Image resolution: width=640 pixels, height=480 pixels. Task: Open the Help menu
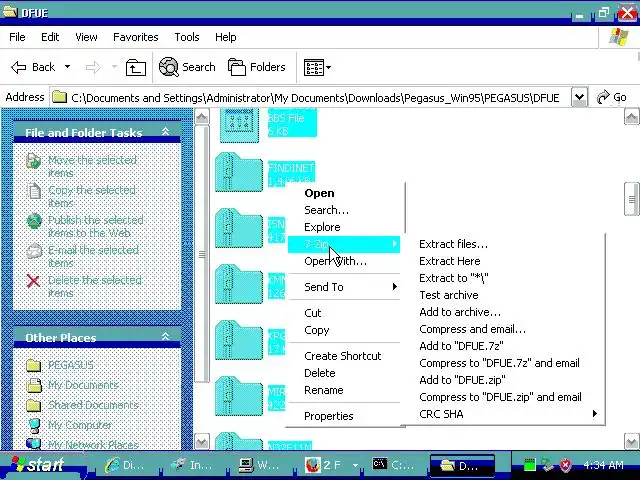coord(225,37)
